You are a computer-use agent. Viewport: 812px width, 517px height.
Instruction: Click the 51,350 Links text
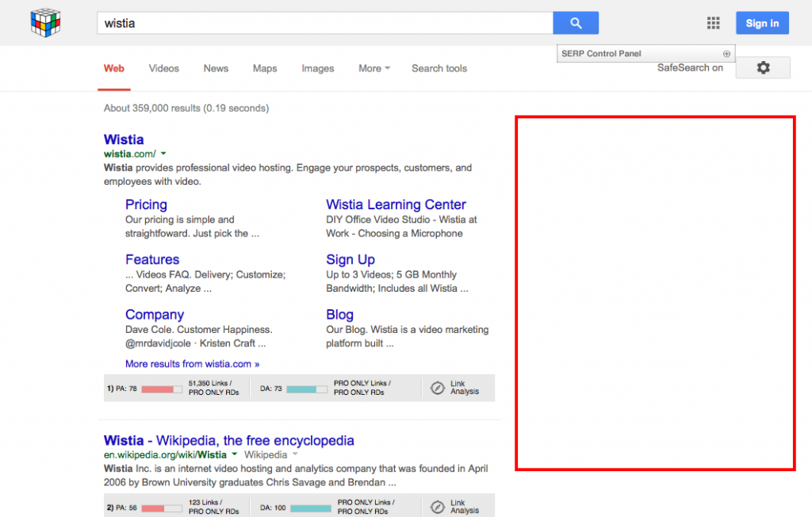[x=209, y=383]
